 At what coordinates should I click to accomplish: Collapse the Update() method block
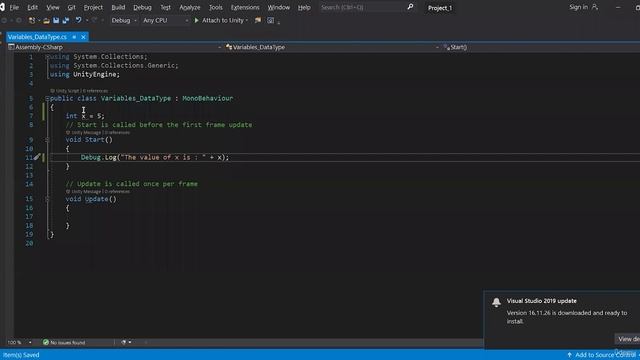click(x=47, y=199)
